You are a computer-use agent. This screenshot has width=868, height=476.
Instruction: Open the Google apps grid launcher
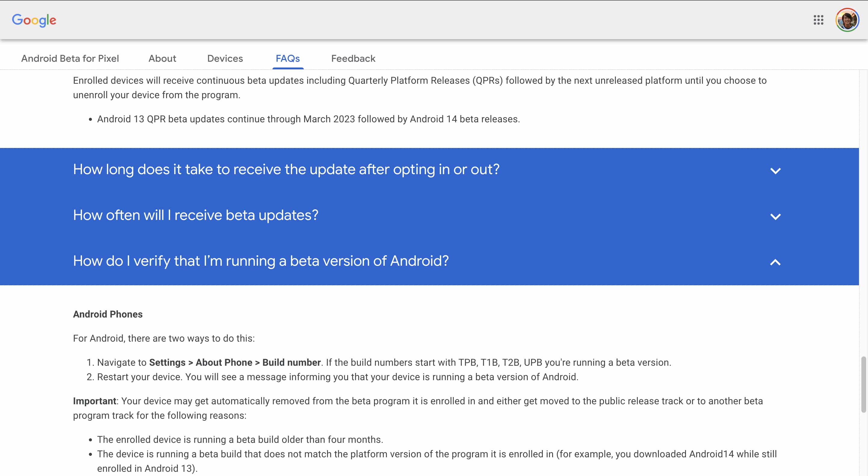click(x=818, y=20)
